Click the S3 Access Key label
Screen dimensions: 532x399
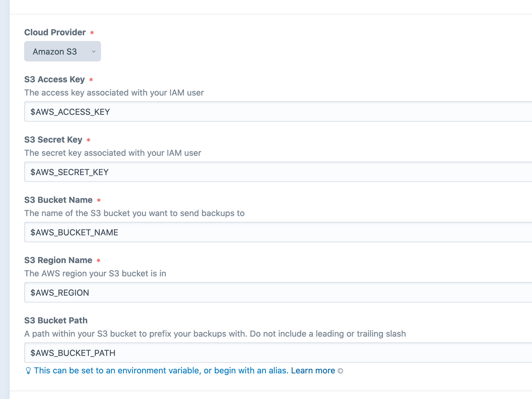(55, 79)
